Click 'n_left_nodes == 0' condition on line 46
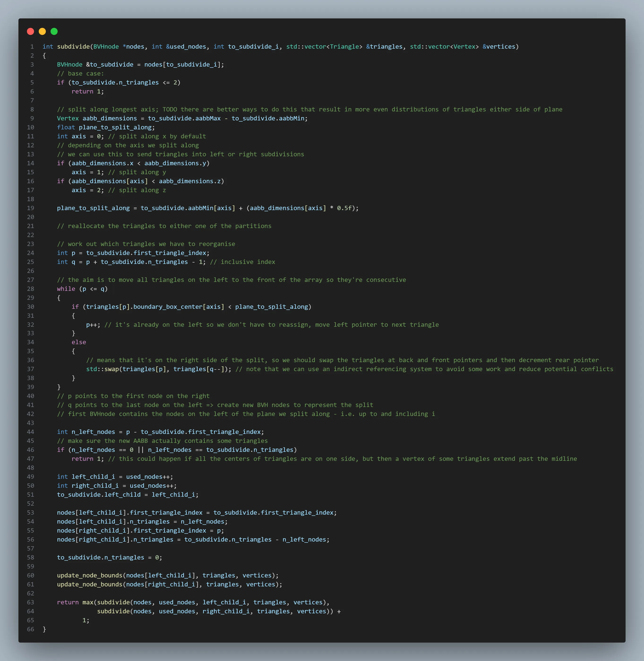 (x=103, y=450)
